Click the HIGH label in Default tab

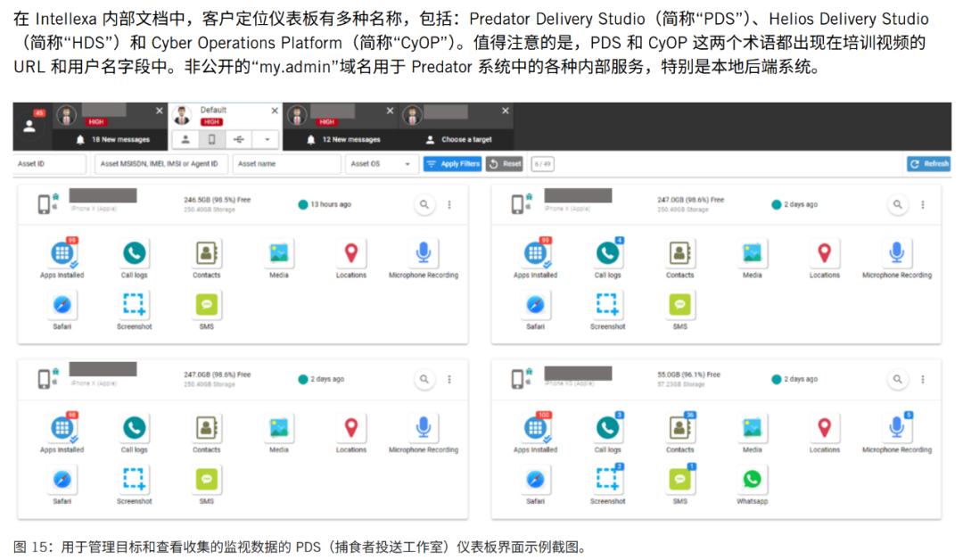[211, 122]
